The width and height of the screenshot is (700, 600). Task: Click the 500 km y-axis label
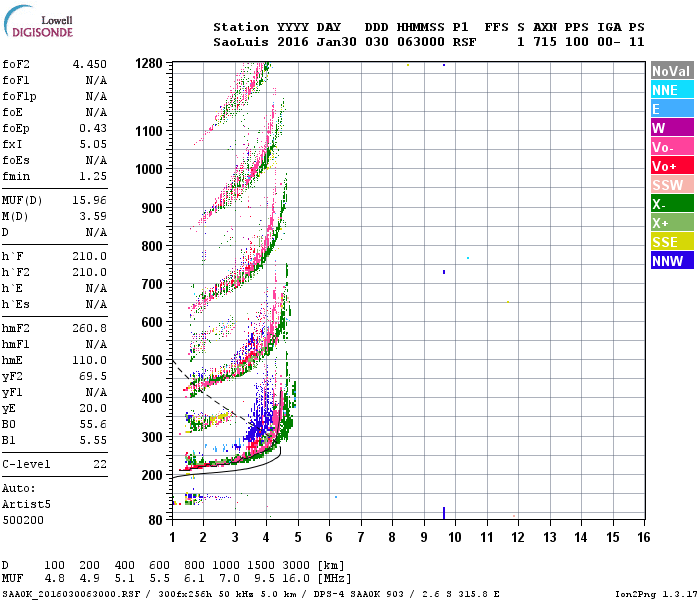[152, 360]
